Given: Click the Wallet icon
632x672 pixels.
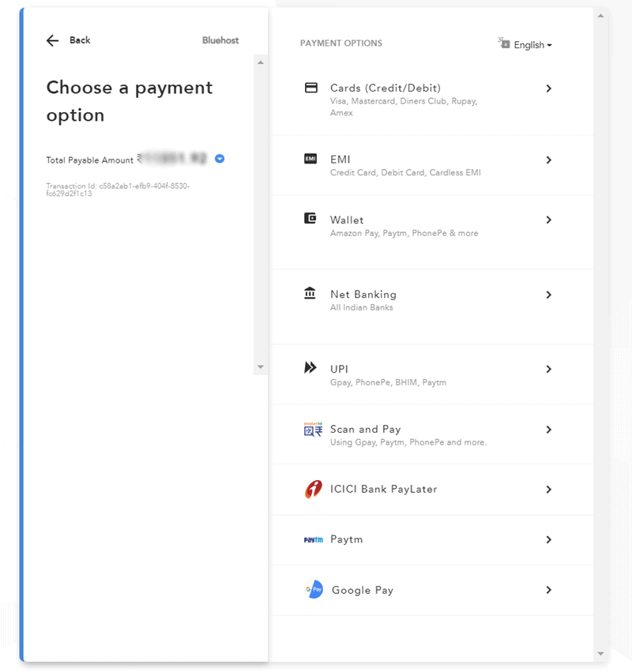Looking at the screenshot, I should click(x=310, y=219).
